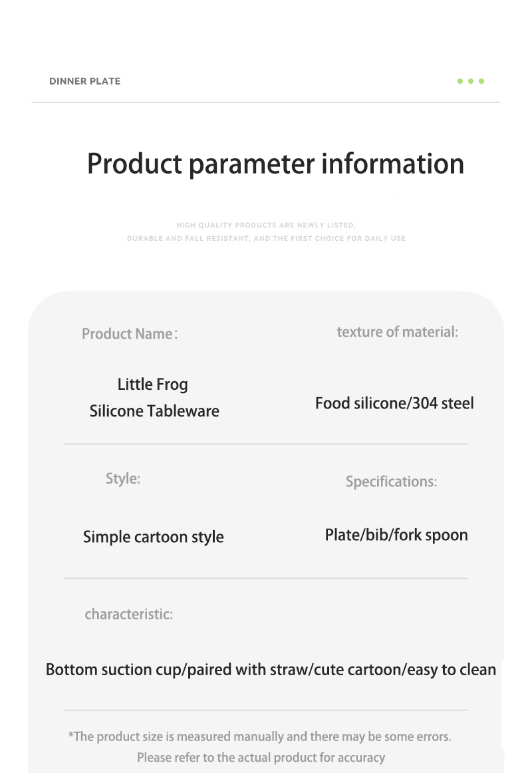This screenshot has width=532, height=773.
Task: Click the DURABLE AND FALL RESISTANT line
Action: point(266,238)
